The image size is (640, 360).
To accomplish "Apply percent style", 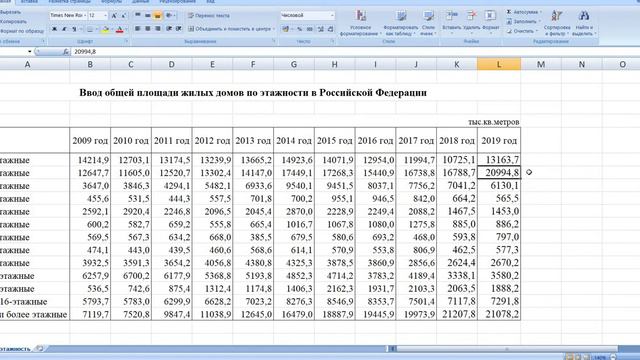I will pyautogui.click(x=300, y=29).
